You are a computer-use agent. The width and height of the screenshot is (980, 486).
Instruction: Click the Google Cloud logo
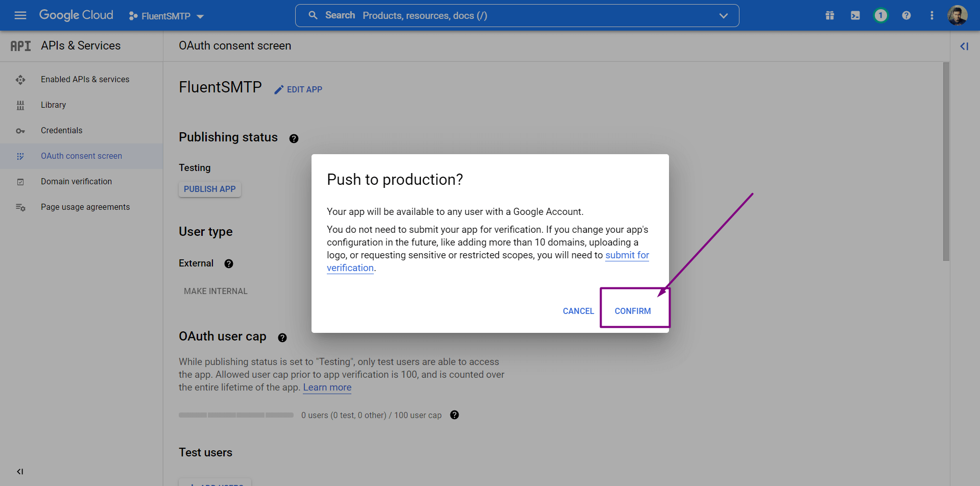click(76, 15)
